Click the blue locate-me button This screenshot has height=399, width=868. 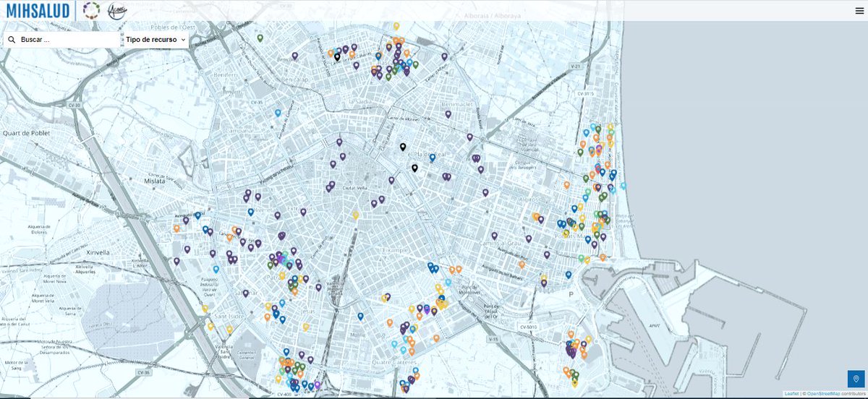tap(856, 379)
